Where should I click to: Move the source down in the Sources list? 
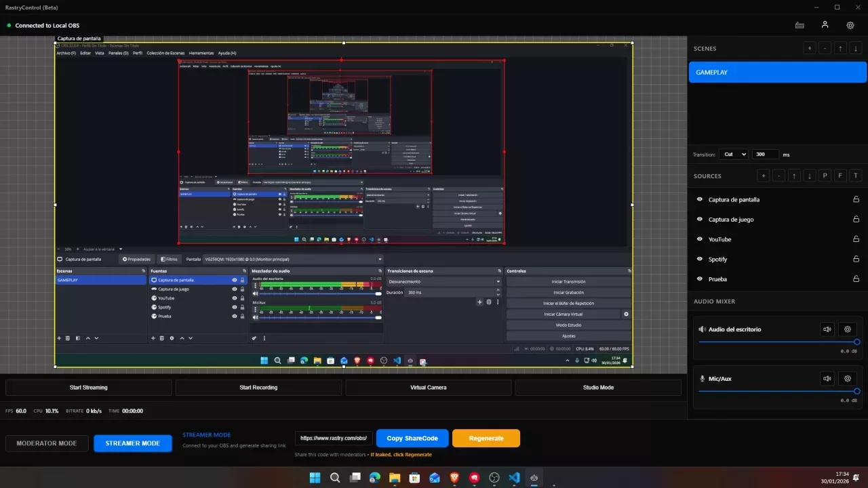pos(810,176)
